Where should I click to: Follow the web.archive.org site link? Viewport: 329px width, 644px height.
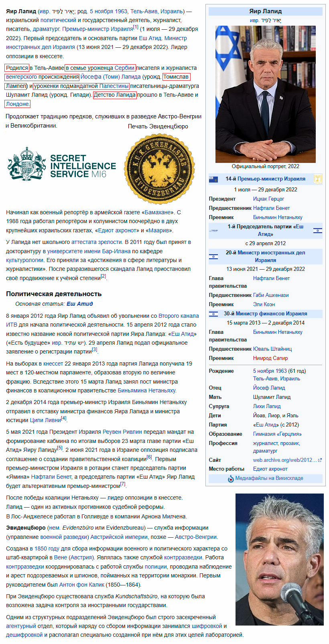click(285, 460)
